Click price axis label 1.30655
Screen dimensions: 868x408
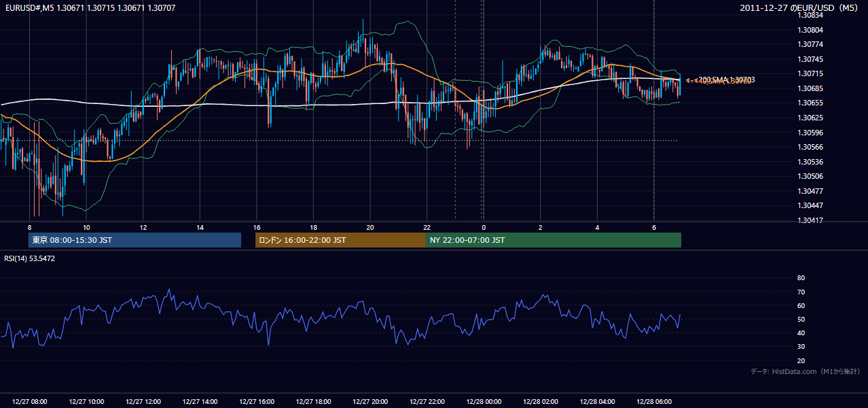(810, 103)
